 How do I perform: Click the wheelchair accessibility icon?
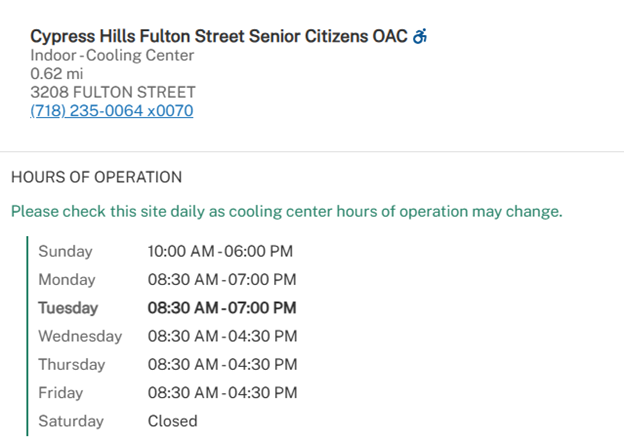point(420,37)
